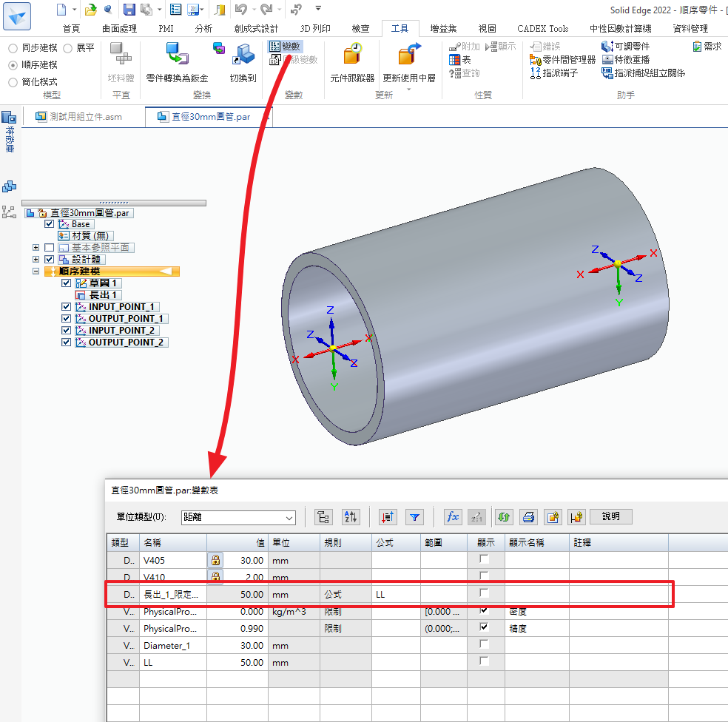Select the 簡化模式 radio button
The height and width of the screenshot is (722, 728).
[x=13, y=82]
